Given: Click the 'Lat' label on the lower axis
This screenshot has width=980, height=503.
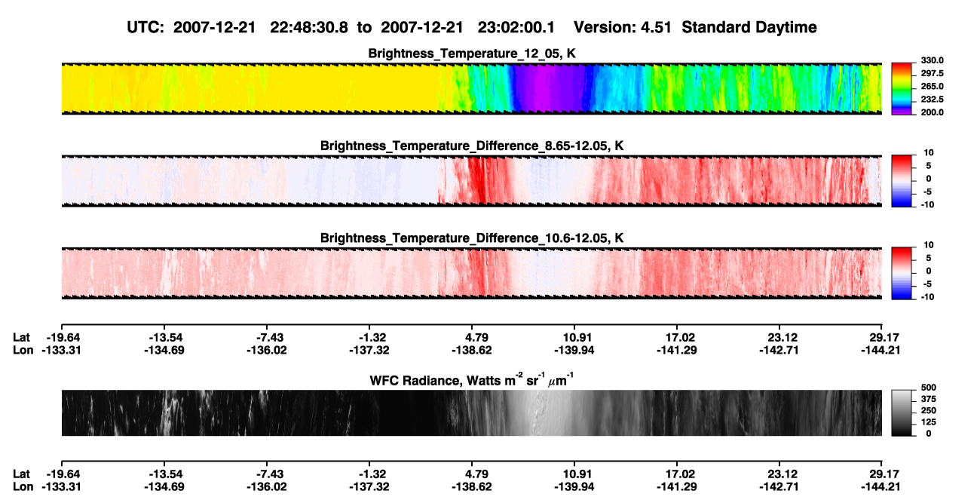Looking at the screenshot, I should [22, 474].
